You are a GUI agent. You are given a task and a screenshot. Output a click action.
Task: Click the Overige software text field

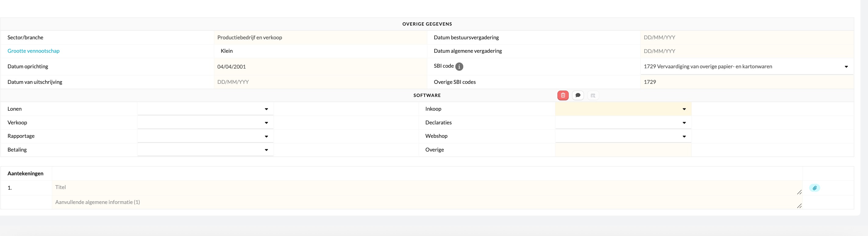pyautogui.click(x=623, y=150)
